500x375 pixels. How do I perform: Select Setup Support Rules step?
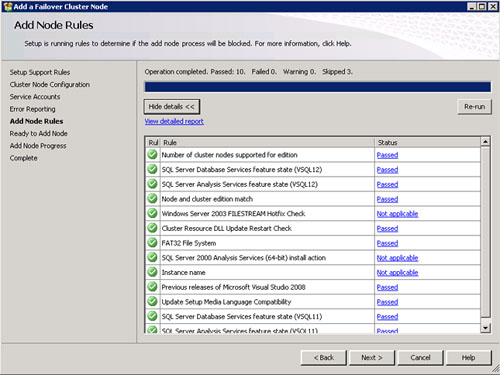40,72
